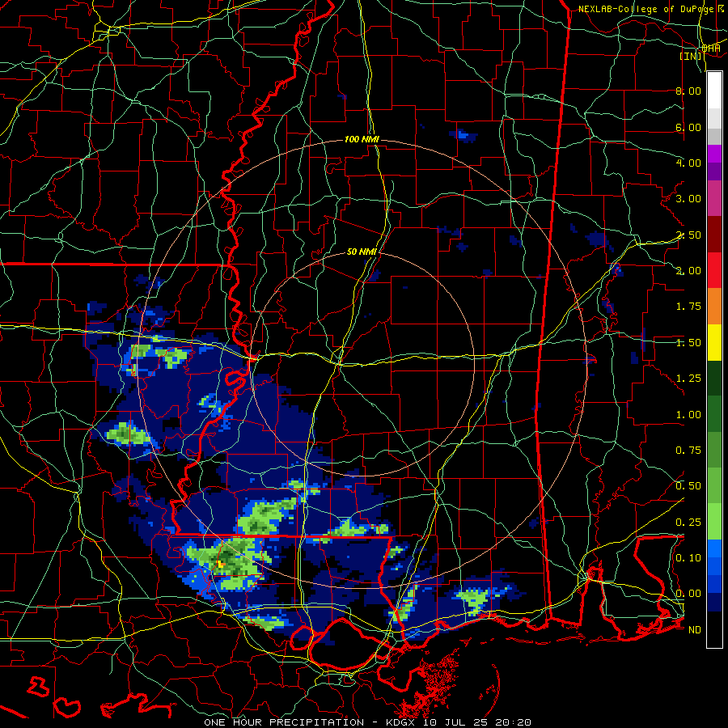Click the 0.50 legend value
The width and height of the screenshot is (728, 728).
(x=688, y=486)
